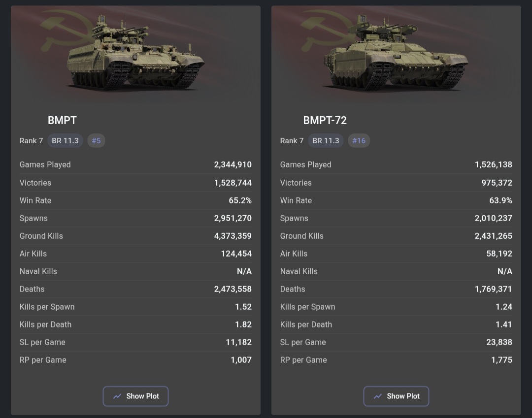This screenshot has width=532, height=418.
Task: Click the chart line icon in BMPT-72's Show Plot
Action: 378,396
